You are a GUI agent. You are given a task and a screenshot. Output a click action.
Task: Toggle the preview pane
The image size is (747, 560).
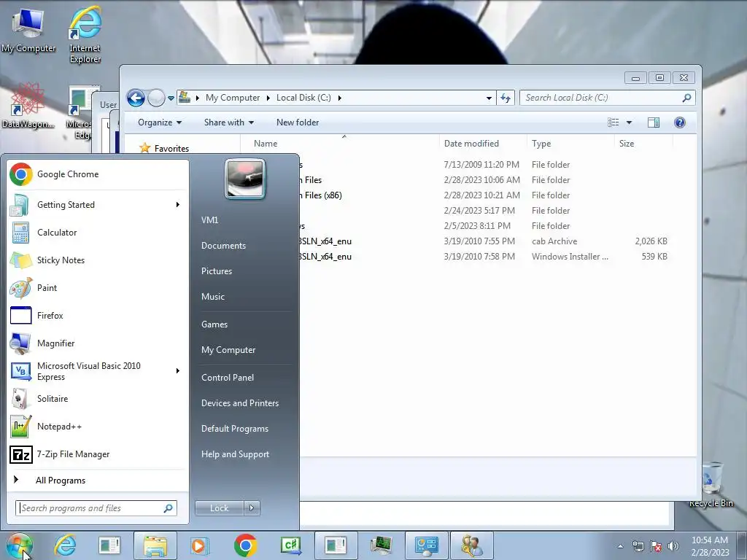[654, 122]
